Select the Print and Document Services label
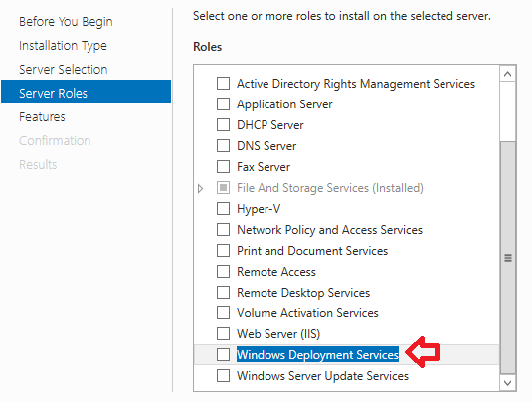This screenshot has height=402, width=532. pos(312,251)
